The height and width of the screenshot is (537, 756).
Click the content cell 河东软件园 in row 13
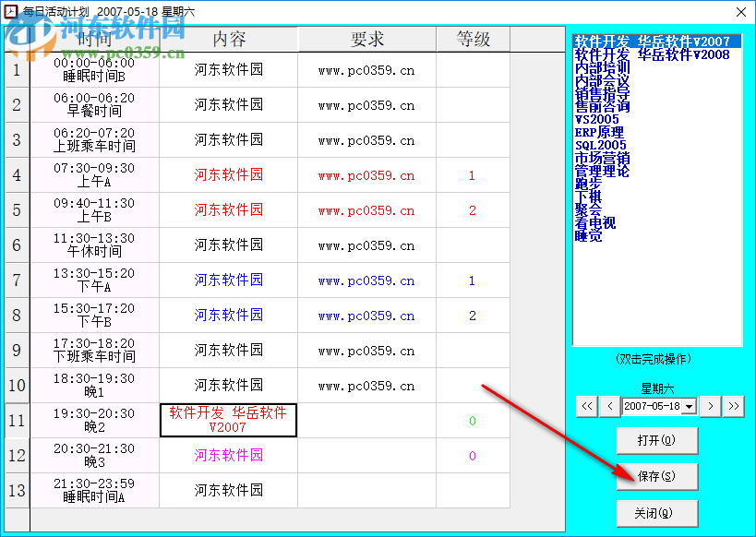pyautogui.click(x=229, y=490)
